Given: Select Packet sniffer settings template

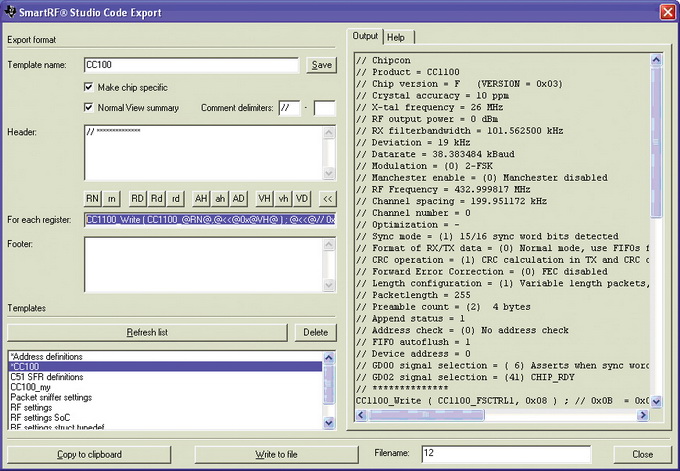Looking at the screenshot, I should pyautogui.click(x=165, y=397).
